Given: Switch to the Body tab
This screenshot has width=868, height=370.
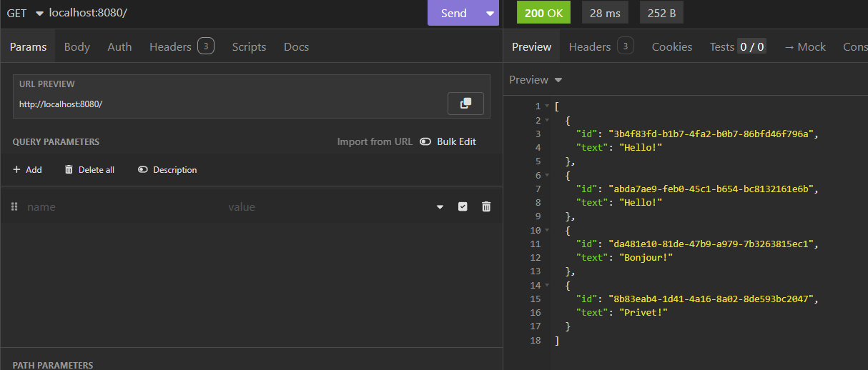Looking at the screenshot, I should (x=77, y=46).
